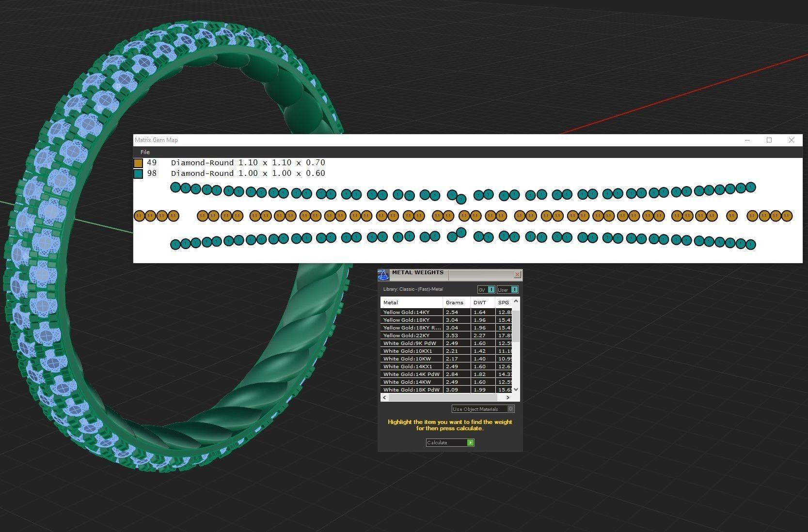Select the White Gold:10KX1 row
Image resolution: width=808 pixels, height=532 pixels.
pyautogui.click(x=446, y=351)
